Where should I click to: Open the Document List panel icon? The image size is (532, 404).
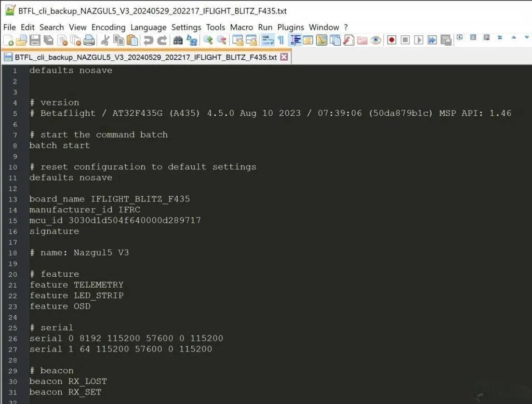[335, 41]
